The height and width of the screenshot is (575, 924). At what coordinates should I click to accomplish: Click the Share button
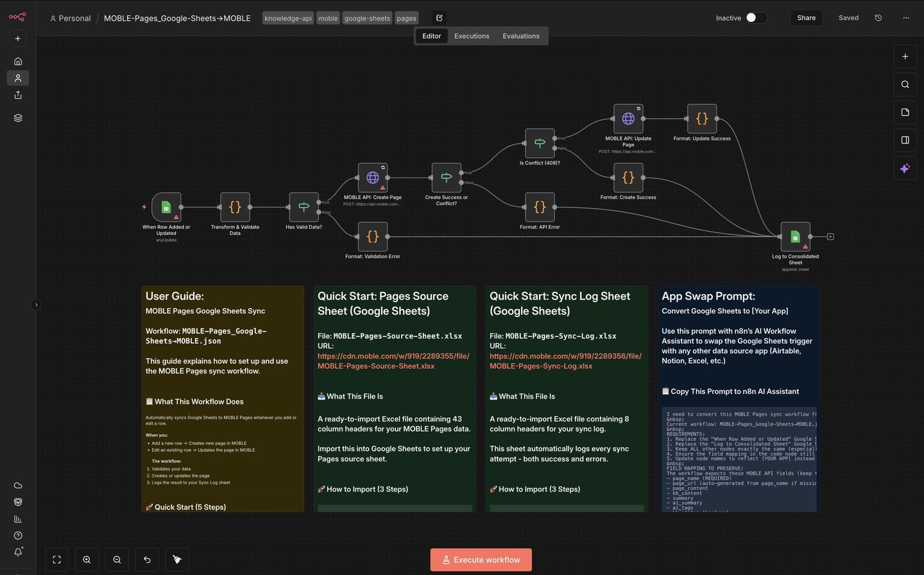(x=806, y=18)
